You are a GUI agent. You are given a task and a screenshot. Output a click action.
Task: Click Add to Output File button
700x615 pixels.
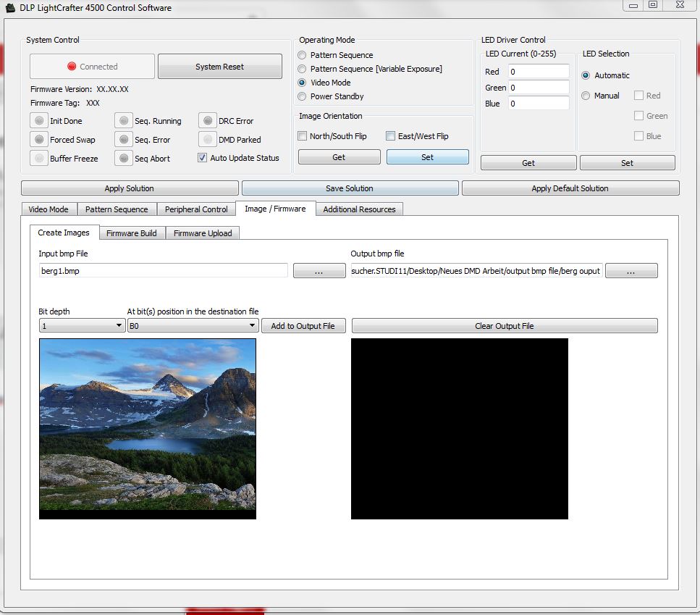303,326
